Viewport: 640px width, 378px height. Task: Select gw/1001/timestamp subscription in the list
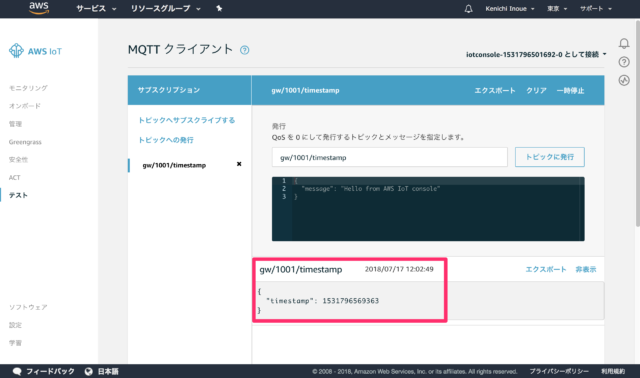[x=174, y=165]
